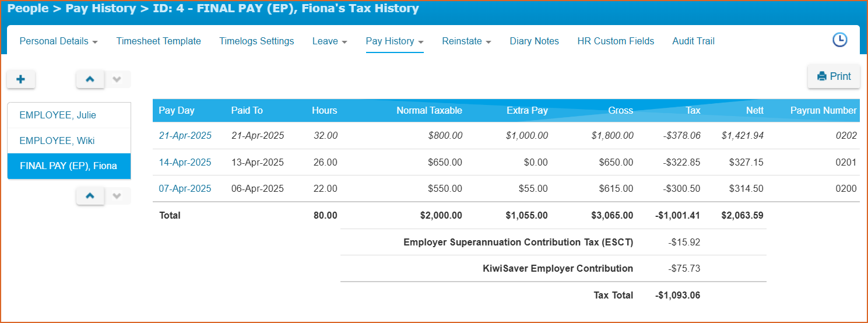Expand the Personal Details dropdown

coord(58,41)
